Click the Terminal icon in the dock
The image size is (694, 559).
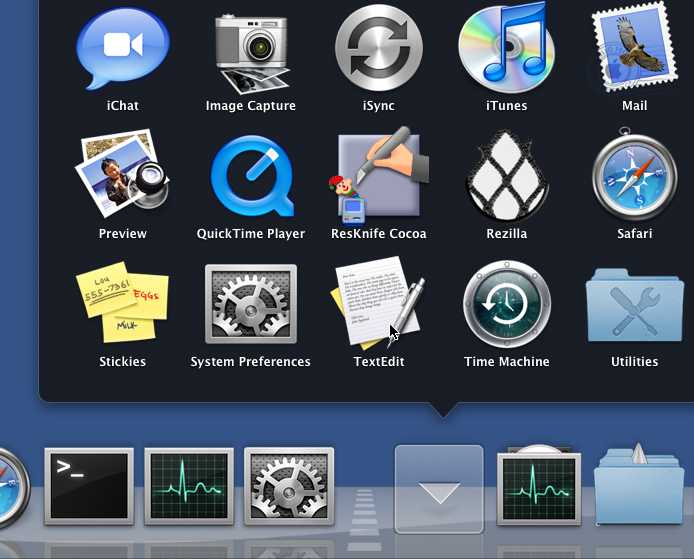click(89, 485)
